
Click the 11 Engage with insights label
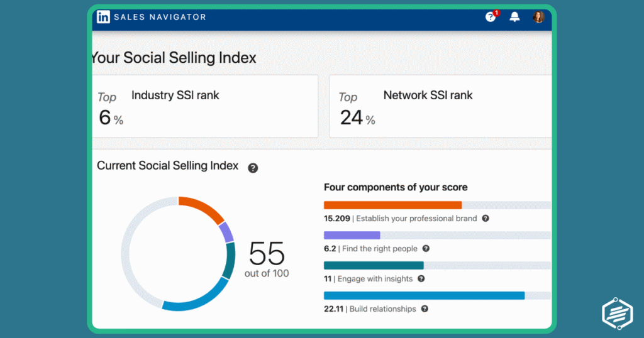[x=369, y=279]
